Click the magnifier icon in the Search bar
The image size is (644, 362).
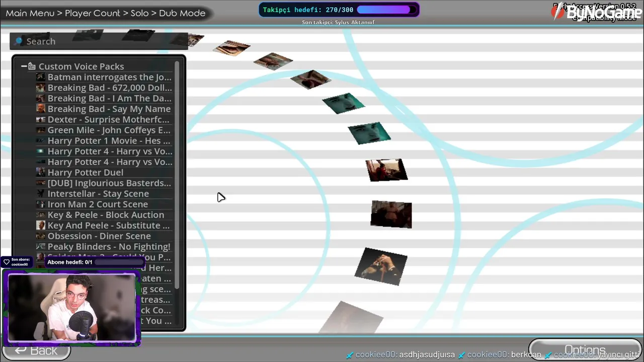coord(19,41)
